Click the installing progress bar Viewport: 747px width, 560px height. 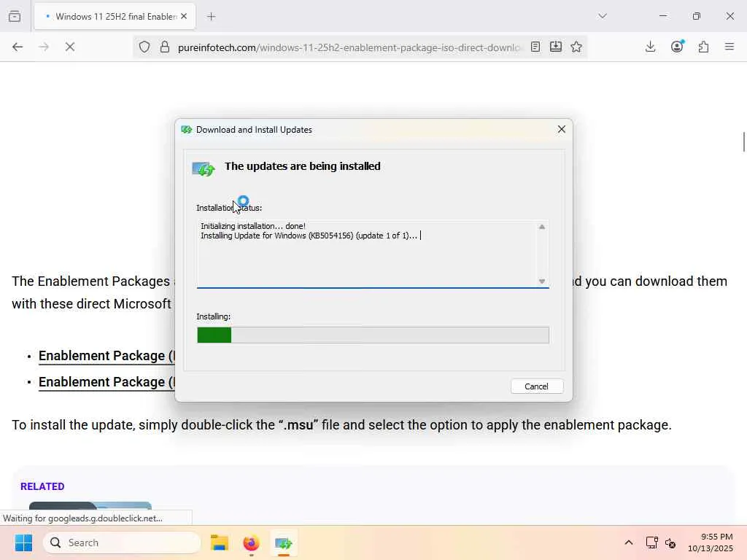pyautogui.click(x=373, y=335)
